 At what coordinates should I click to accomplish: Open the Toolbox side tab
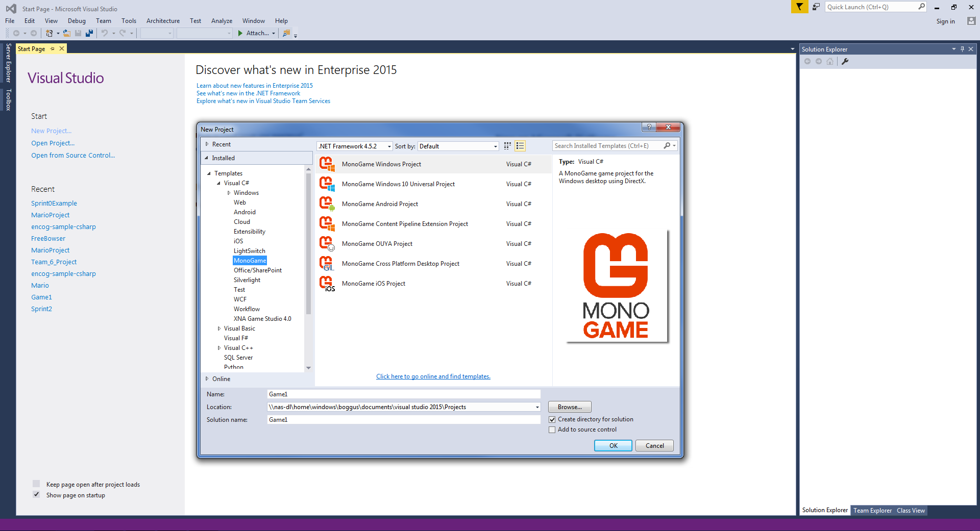8,99
